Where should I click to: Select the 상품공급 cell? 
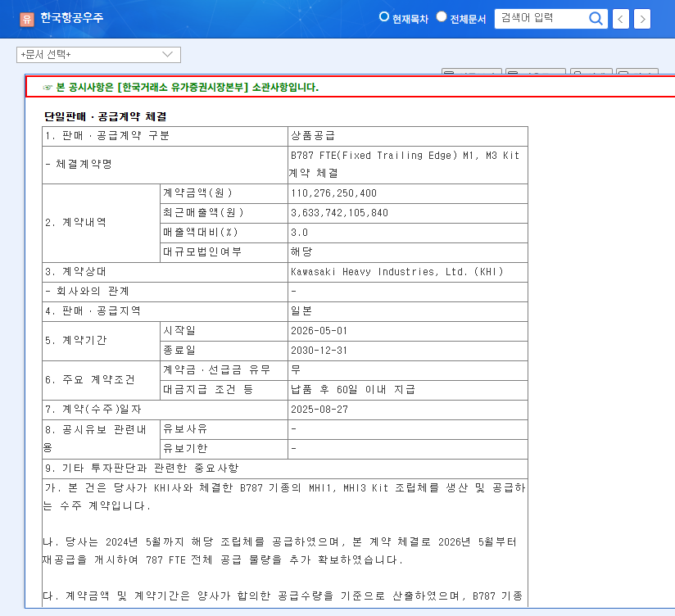click(408, 136)
